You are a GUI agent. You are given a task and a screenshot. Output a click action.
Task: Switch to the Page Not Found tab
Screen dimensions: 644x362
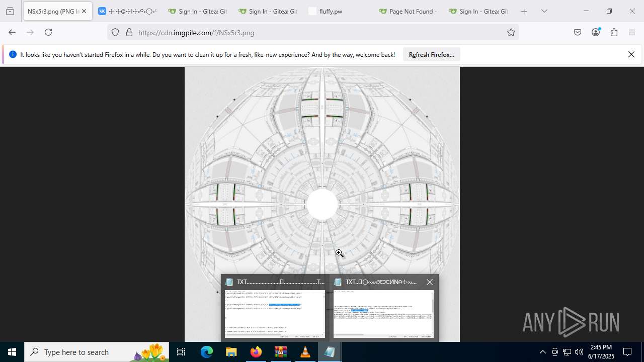[x=409, y=11]
